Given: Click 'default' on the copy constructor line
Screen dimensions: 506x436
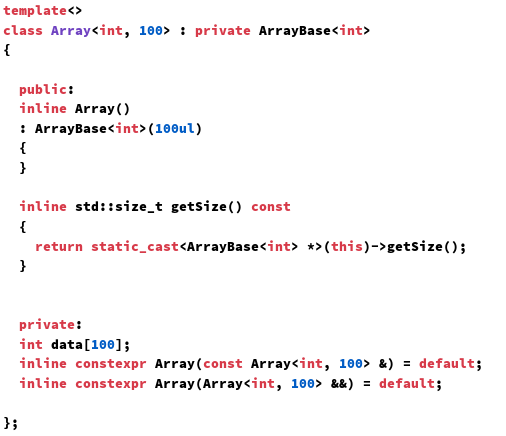Looking at the screenshot, I should tap(447, 363).
